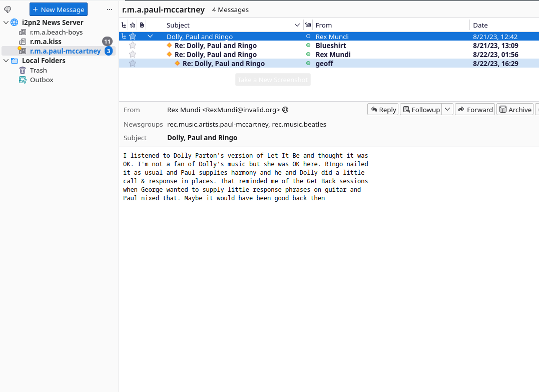This screenshot has width=539, height=392.
Task: Click the new-message marker on Blueshirt's reply
Action: coord(169,46)
